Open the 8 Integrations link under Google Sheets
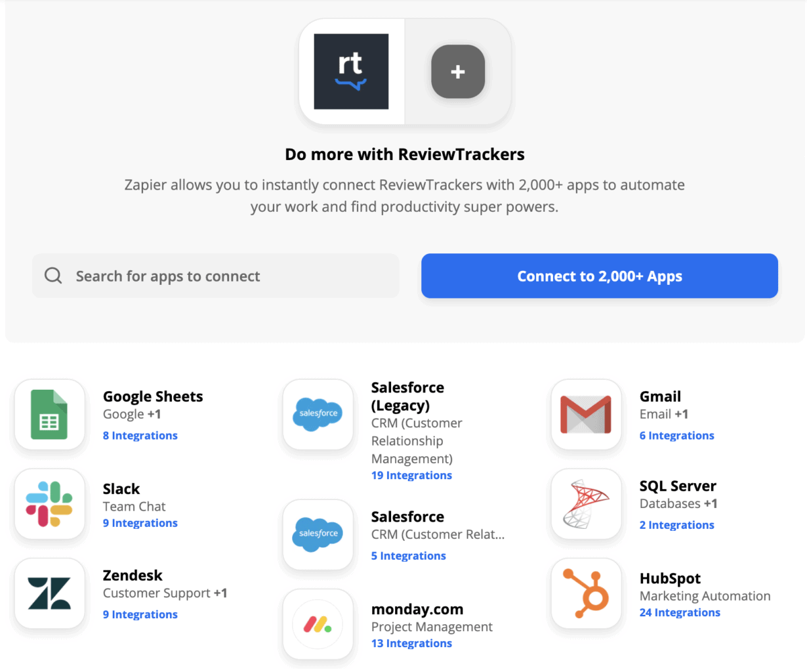This screenshot has width=807, height=672. pyautogui.click(x=140, y=435)
